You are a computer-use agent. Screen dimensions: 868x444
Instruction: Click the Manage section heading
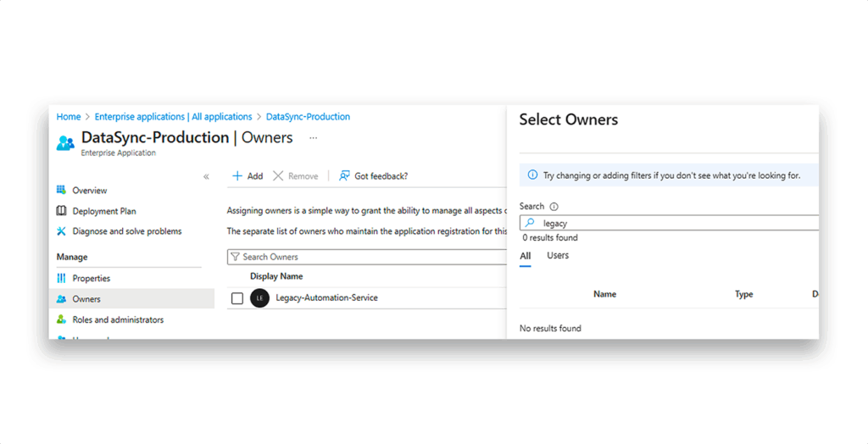(72, 257)
